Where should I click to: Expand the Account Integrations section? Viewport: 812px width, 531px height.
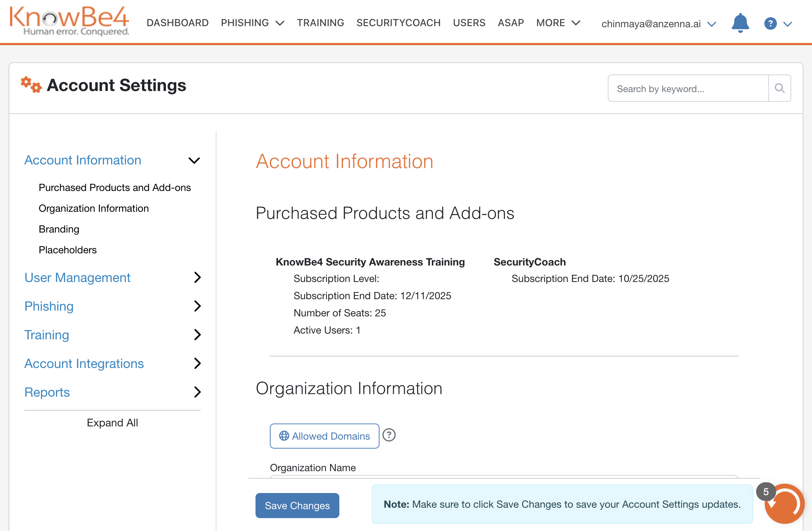[x=197, y=363]
